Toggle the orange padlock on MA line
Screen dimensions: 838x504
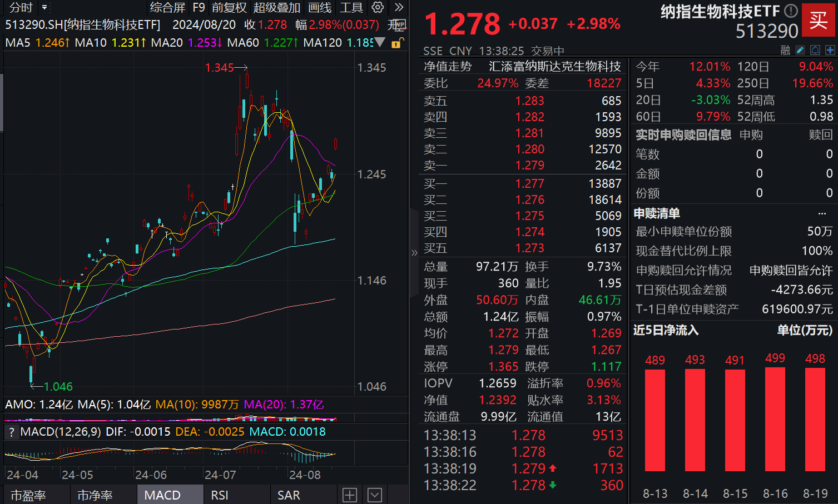(x=397, y=43)
